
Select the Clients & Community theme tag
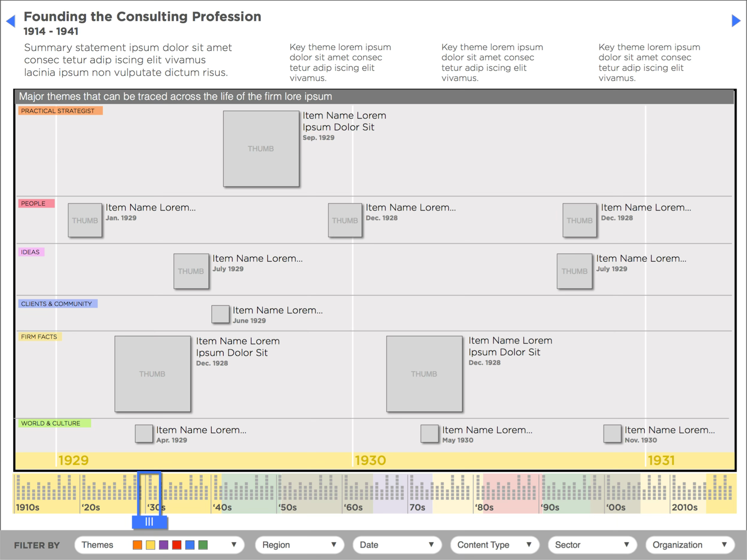[58, 304]
